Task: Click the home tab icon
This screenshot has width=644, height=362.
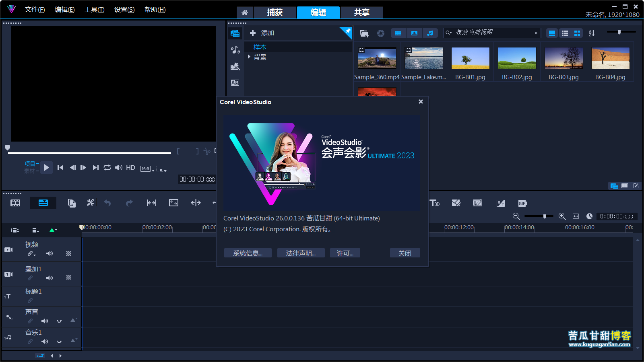Action: [x=245, y=12]
